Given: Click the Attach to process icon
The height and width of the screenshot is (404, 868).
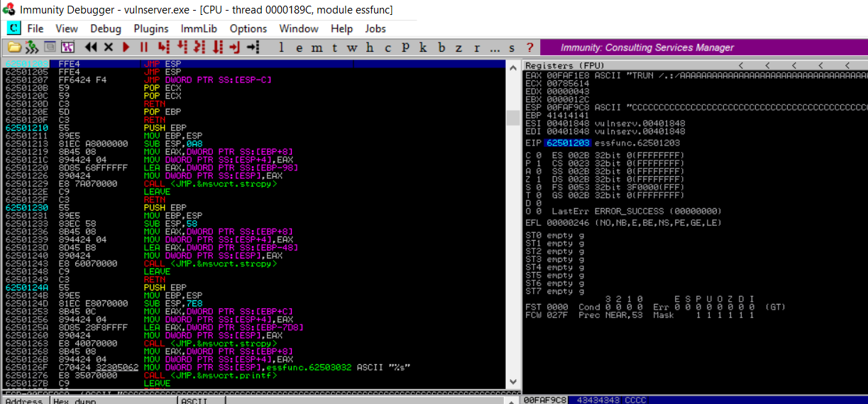Looking at the screenshot, I should (x=32, y=48).
